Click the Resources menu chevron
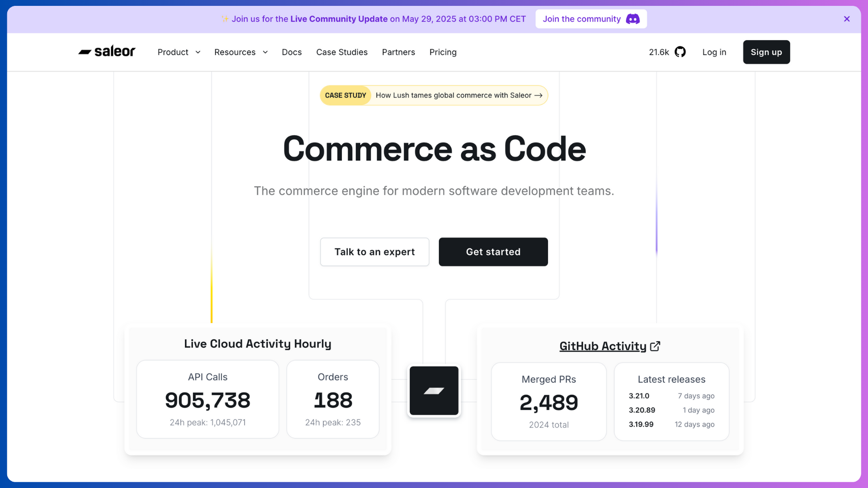 coord(265,52)
